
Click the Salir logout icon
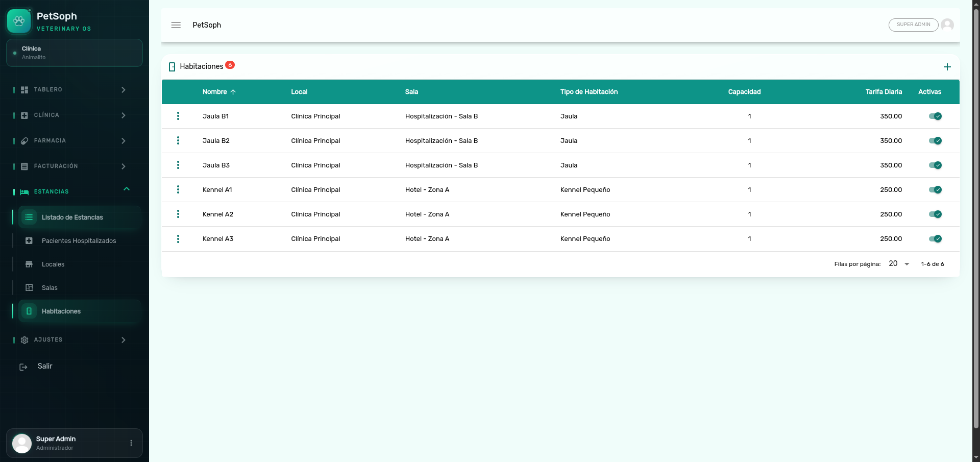tap(23, 367)
